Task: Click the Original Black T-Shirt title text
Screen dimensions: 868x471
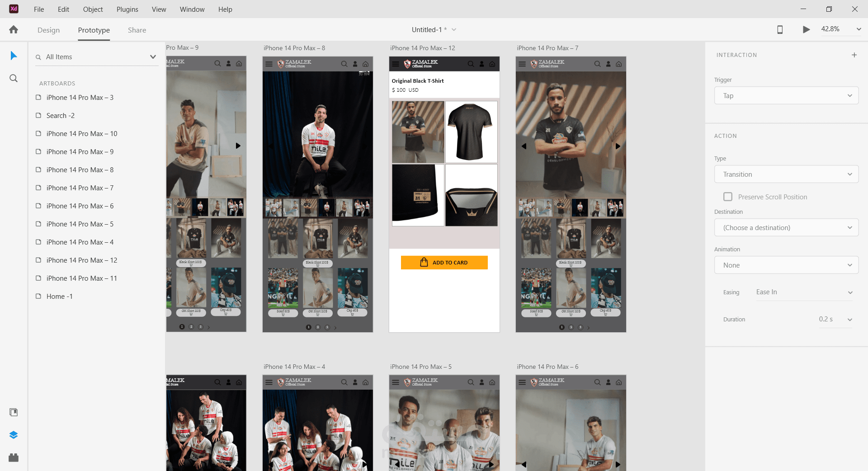Action: tap(418, 81)
